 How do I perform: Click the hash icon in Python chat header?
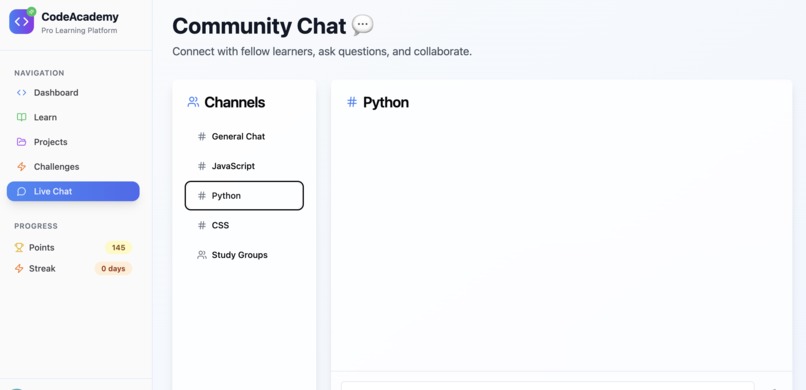point(352,102)
